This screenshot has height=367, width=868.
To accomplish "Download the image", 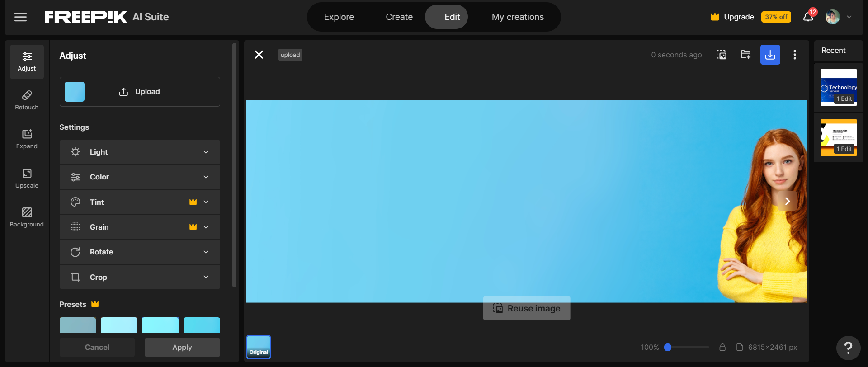I will pyautogui.click(x=770, y=55).
